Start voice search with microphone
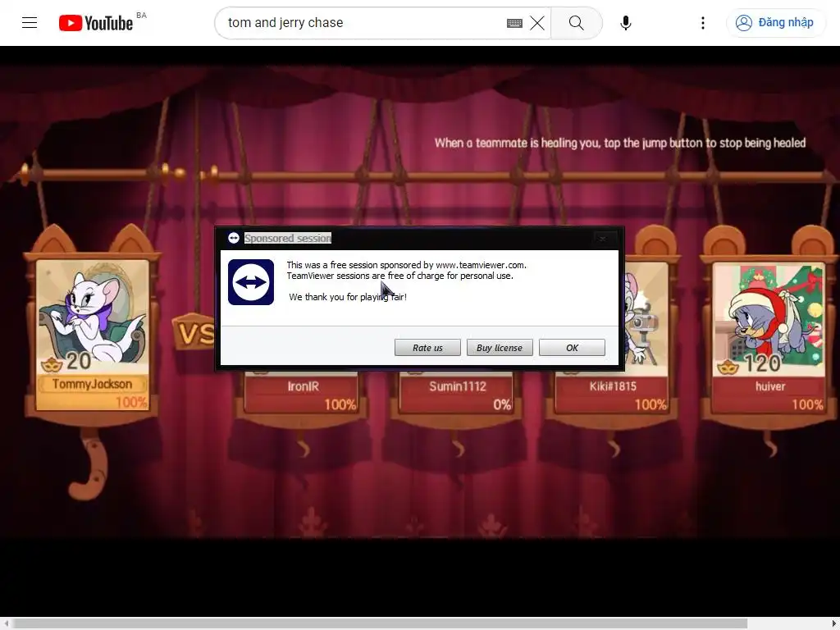The image size is (840, 630). tap(625, 23)
